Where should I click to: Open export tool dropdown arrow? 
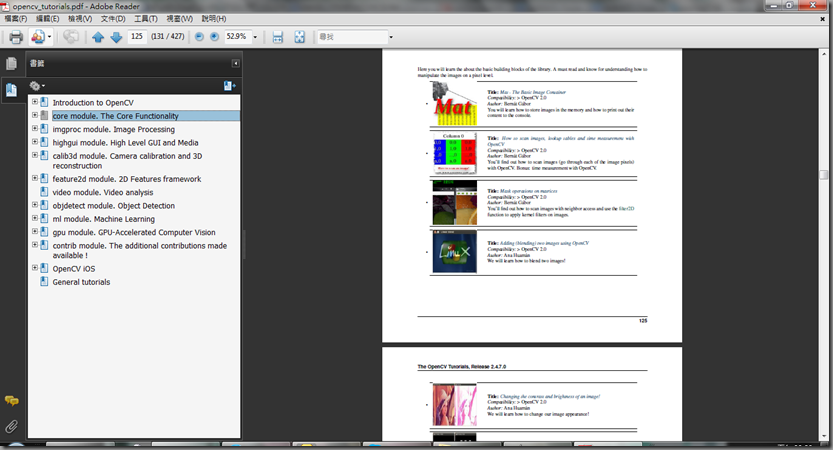click(x=49, y=37)
